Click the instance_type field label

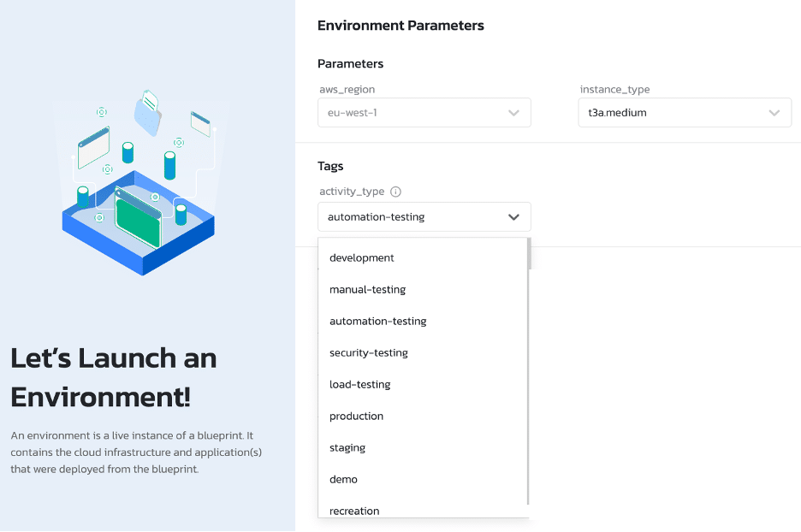pyautogui.click(x=614, y=89)
